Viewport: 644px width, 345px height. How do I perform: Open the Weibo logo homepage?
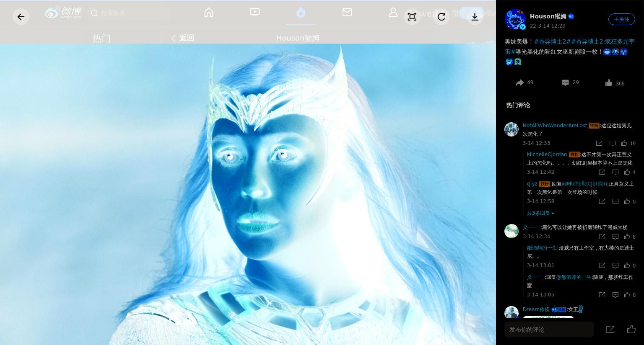(63, 13)
